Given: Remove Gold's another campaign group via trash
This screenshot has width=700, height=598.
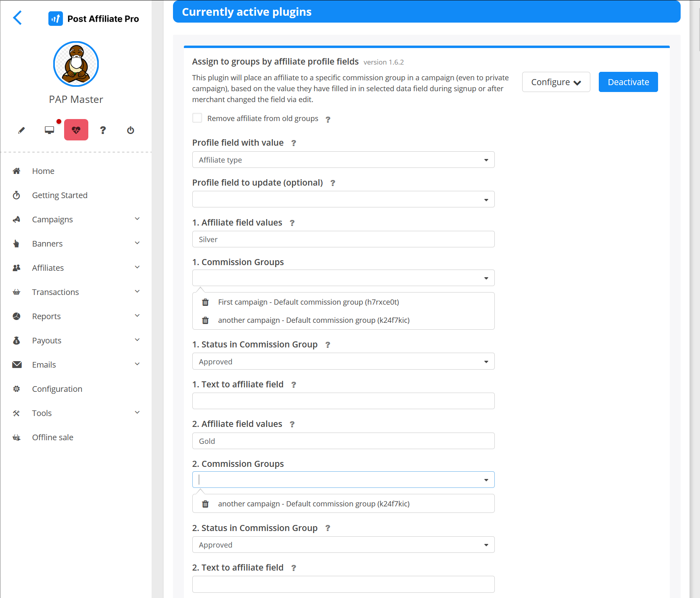Looking at the screenshot, I should (x=205, y=504).
